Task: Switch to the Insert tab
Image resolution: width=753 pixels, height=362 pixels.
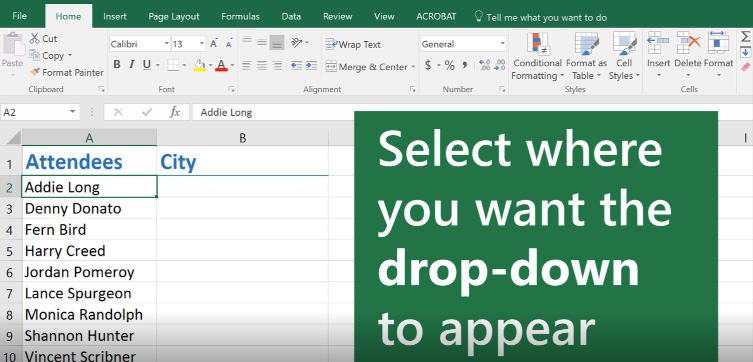Action: 115,16
